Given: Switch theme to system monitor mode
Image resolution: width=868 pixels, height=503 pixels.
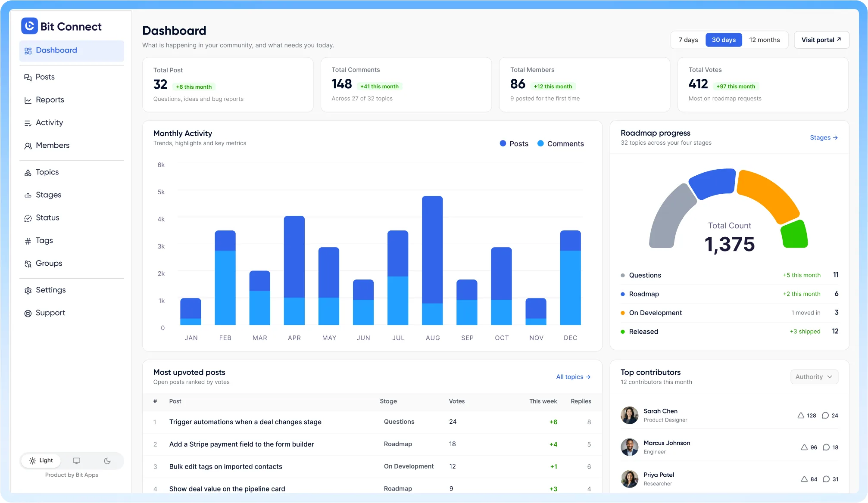Looking at the screenshot, I should pos(77,461).
